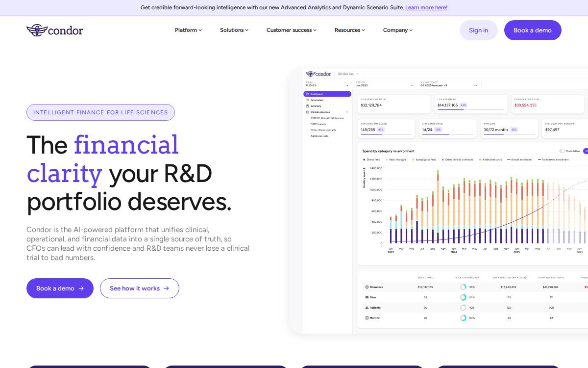Click the Sites row icon in the table
Viewport: 588px width, 368px height.
point(367,297)
